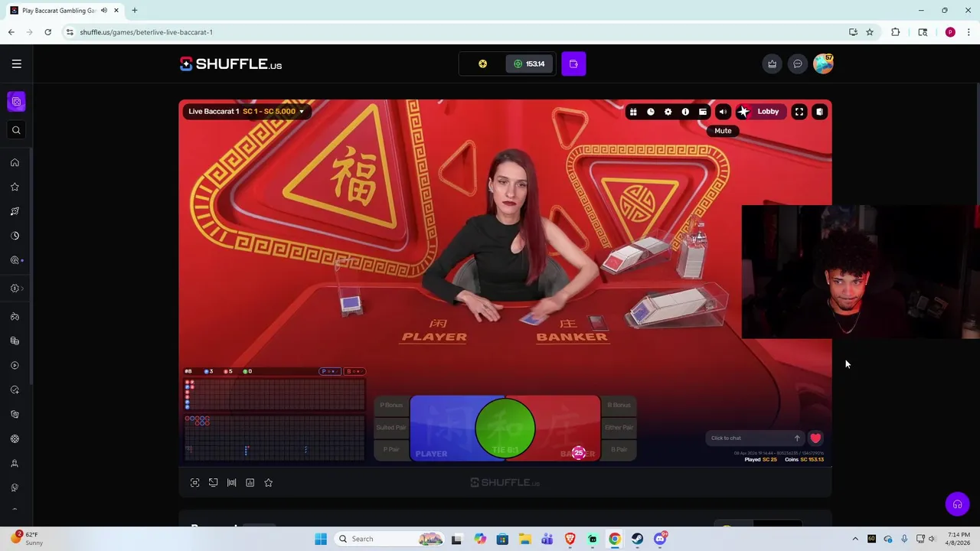Open the hamburger menu in the sidebar

(16, 64)
